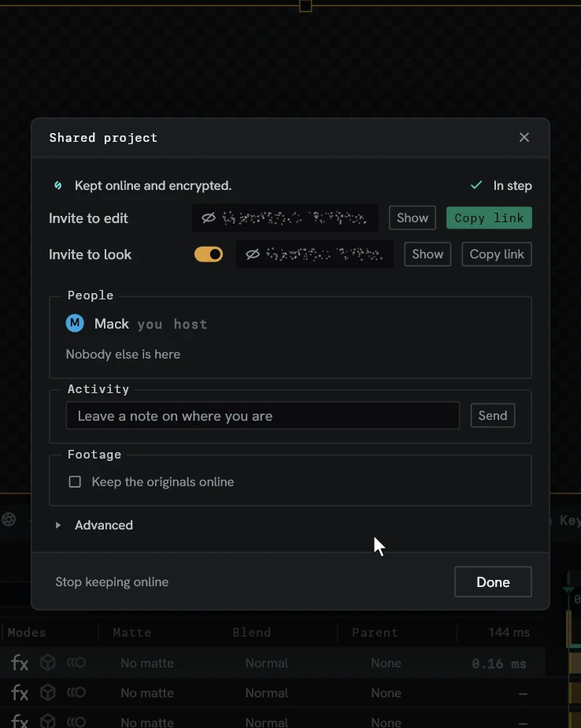Click the 3D cube icon in the 0.16 ms row

point(48,663)
